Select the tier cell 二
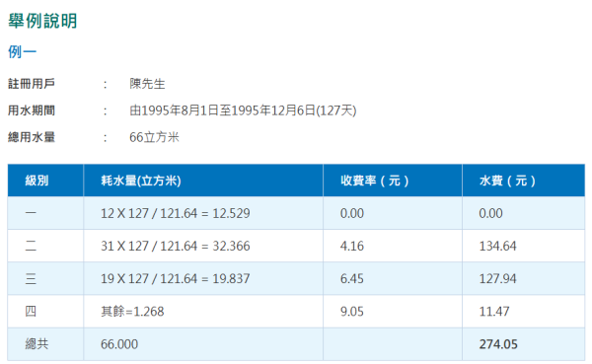This screenshot has width=592, height=364. click(31, 247)
